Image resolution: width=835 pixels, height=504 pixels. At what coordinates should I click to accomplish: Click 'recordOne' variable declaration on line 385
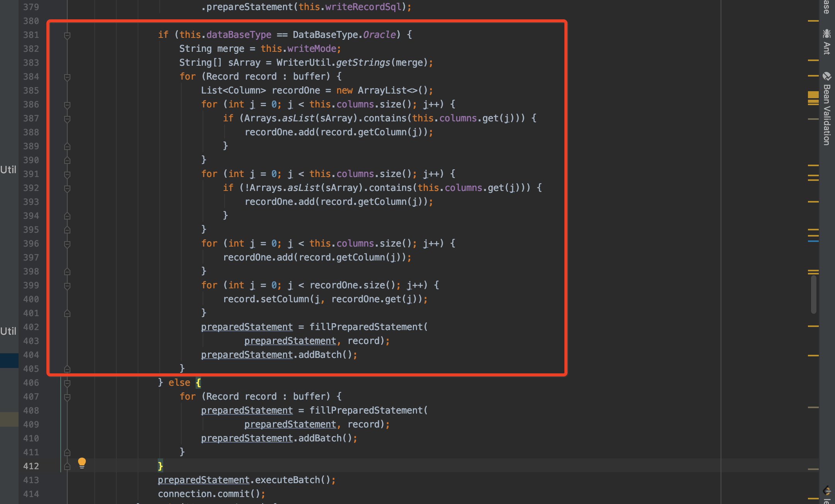coord(296,90)
